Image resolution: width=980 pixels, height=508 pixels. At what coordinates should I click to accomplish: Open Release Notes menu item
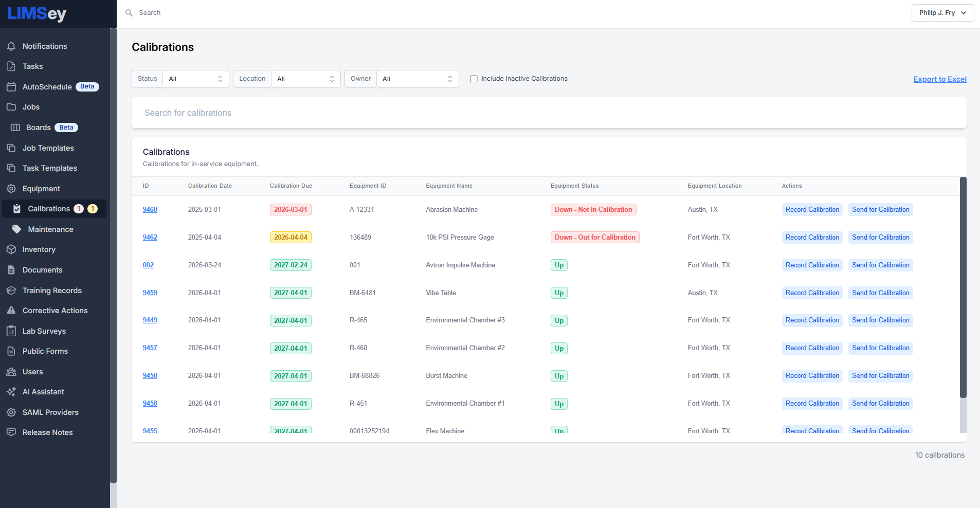47,432
